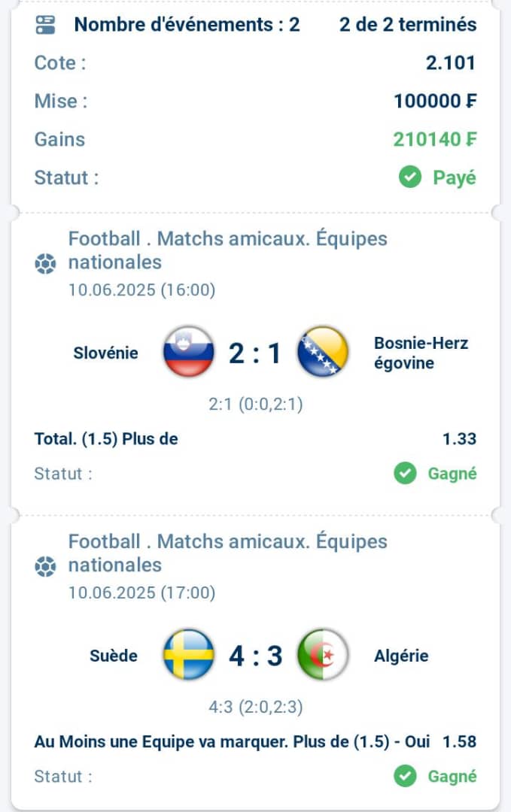Tap the events count stack icon
511x812 pixels.
pyautogui.click(x=46, y=24)
